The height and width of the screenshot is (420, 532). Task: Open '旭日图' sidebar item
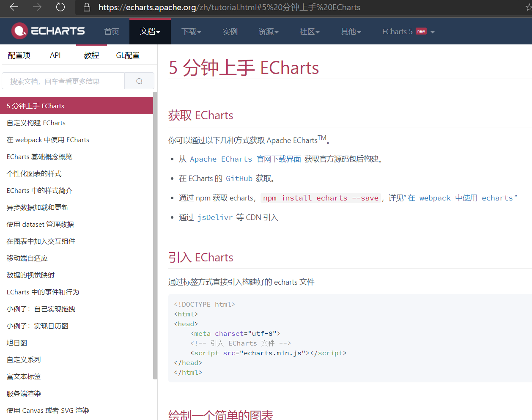click(x=77, y=343)
